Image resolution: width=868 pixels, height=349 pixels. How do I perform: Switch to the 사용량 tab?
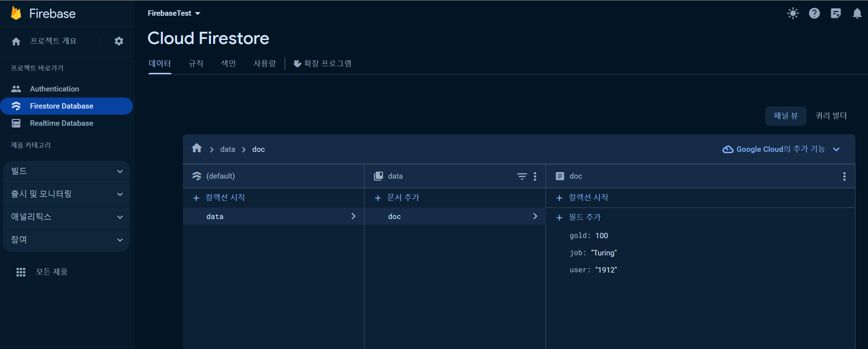pyautogui.click(x=265, y=64)
